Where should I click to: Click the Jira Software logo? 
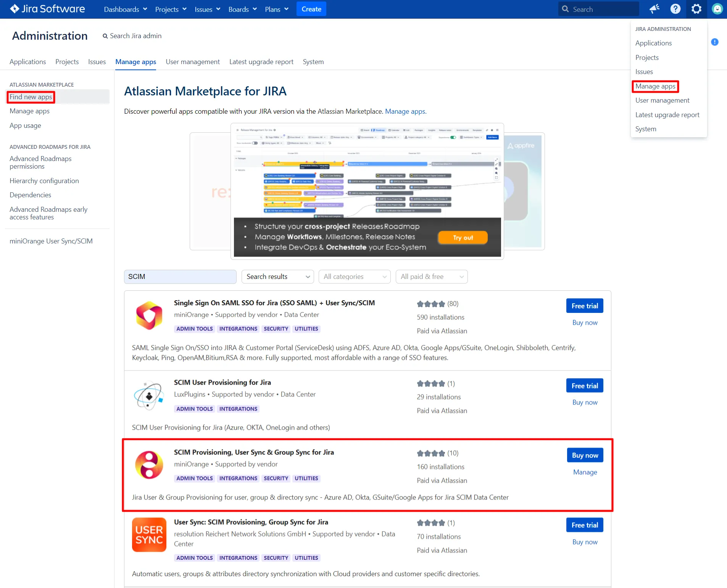pyautogui.click(x=47, y=9)
